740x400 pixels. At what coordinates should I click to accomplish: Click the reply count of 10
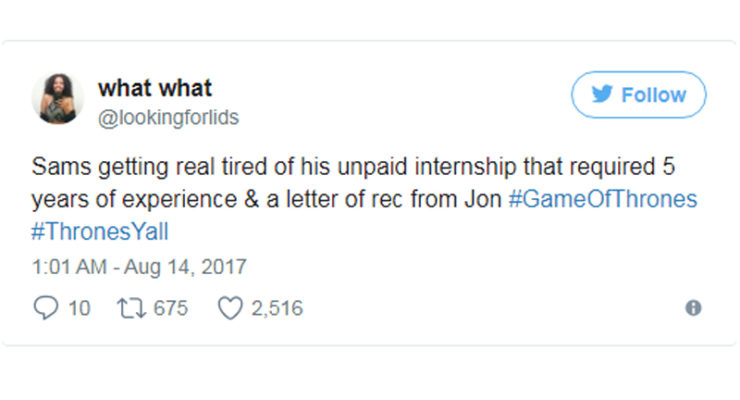(80, 309)
